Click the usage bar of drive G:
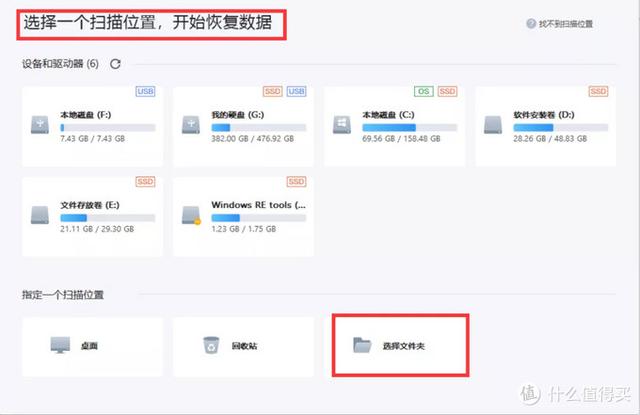The width and height of the screenshot is (640, 415). 259,128
